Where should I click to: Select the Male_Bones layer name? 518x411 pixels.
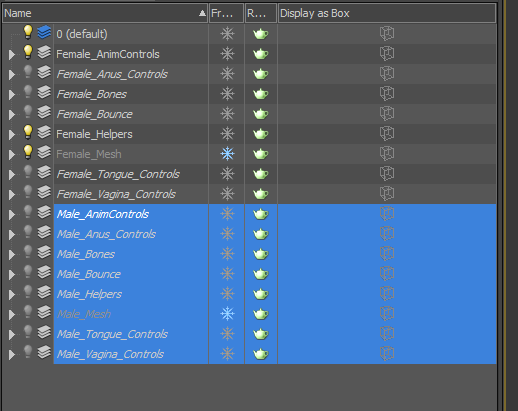[86, 254]
